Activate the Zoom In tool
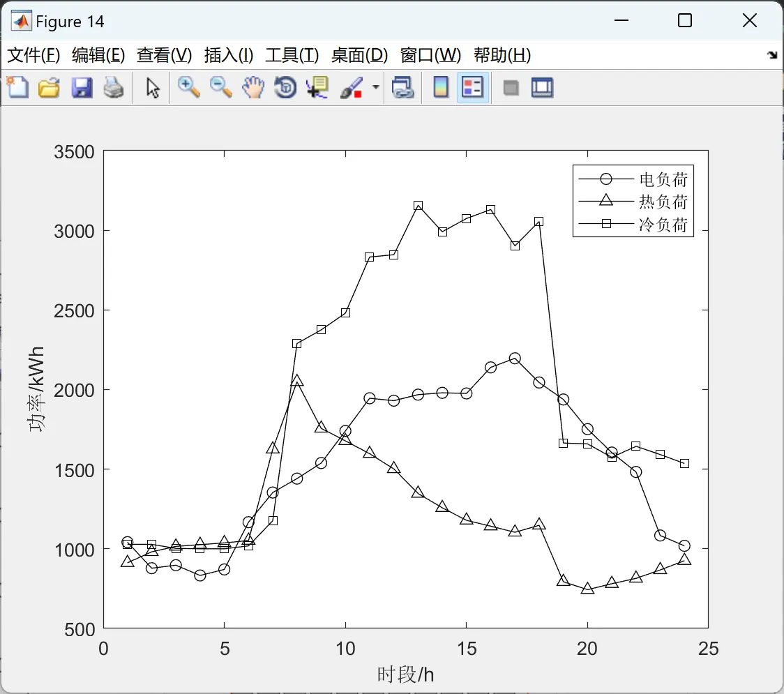 (x=188, y=87)
